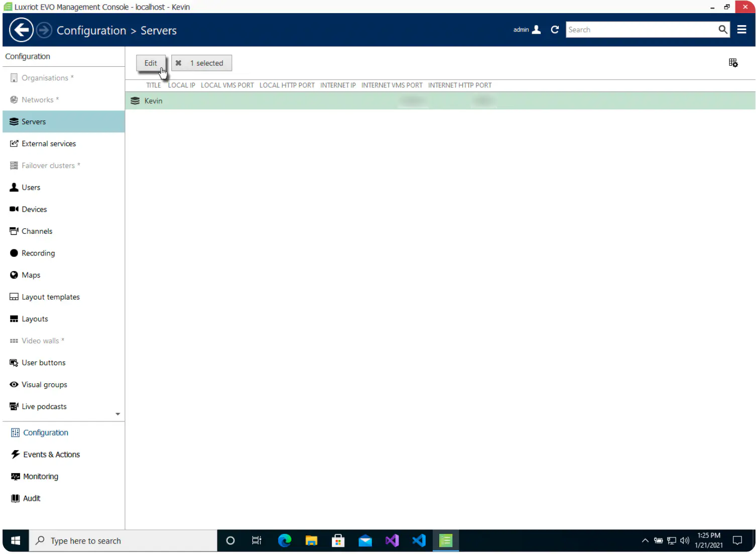Open the admin user account icon

[x=536, y=30]
